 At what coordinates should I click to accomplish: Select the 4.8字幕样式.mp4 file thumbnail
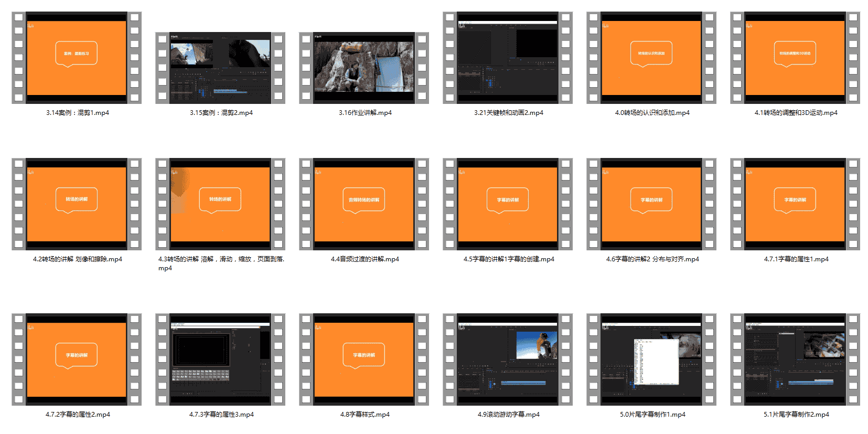(364, 359)
